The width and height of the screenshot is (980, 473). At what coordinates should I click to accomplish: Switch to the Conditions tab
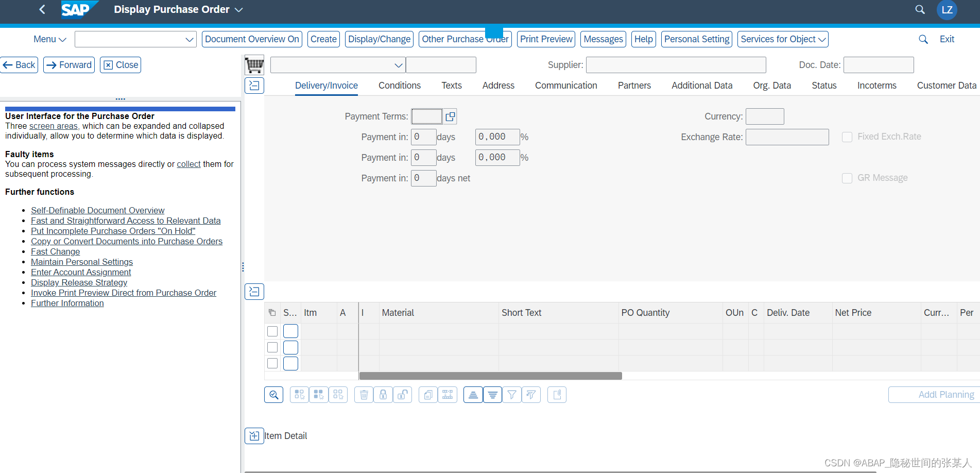click(400, 86)
